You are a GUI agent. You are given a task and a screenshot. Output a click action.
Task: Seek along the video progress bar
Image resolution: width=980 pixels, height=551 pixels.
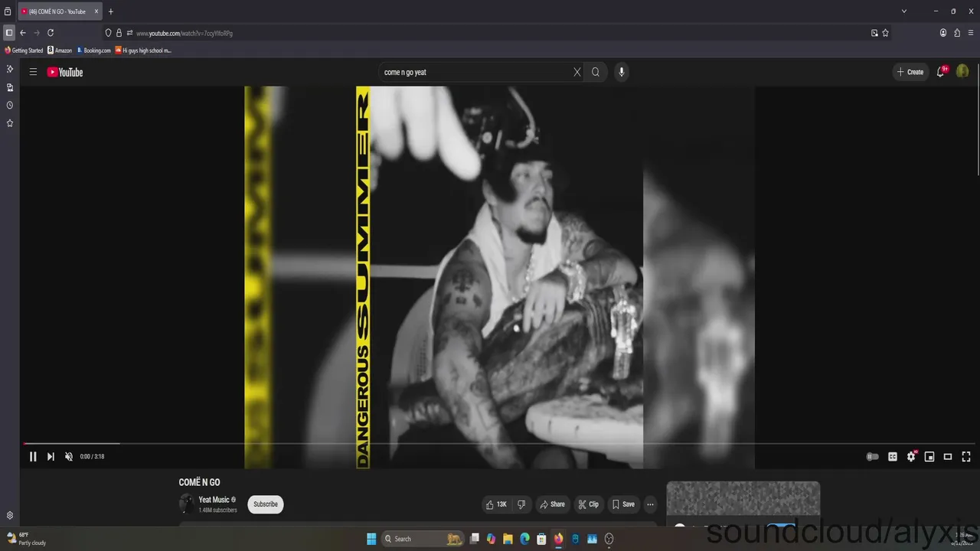click(x=498, y=443)
